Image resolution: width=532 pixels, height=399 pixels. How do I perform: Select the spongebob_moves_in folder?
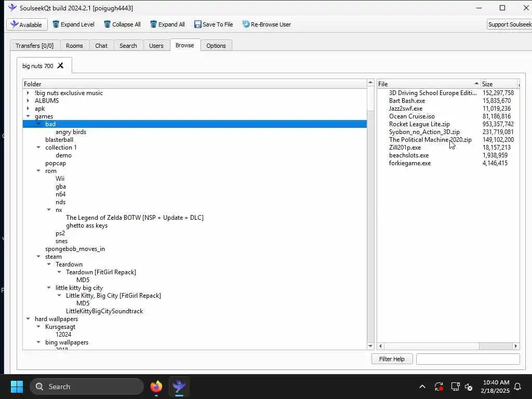click(75, 249)
